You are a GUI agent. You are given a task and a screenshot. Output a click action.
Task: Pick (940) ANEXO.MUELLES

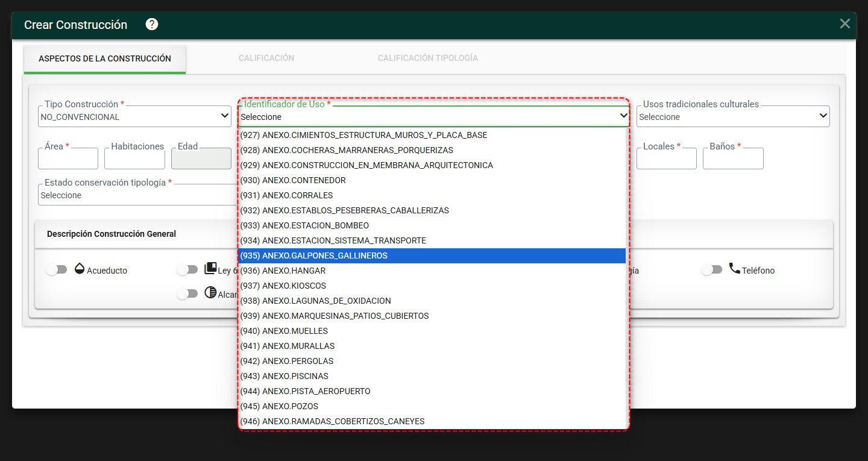click(432, 331)
